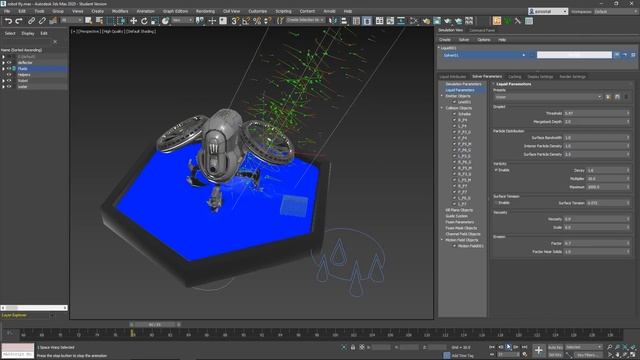The height and width of the screenshot is (360, 640).
Task: Uncheck the Vorticity Enable checkbox
Action: coord(496,170)
